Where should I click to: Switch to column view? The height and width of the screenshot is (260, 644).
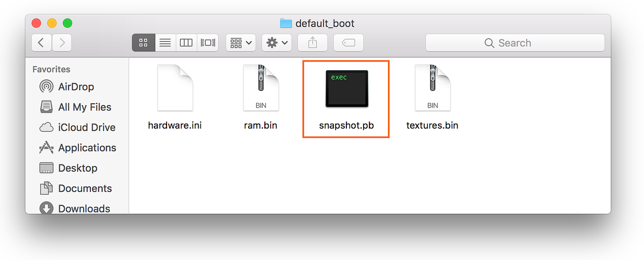[x=186, y=43]
